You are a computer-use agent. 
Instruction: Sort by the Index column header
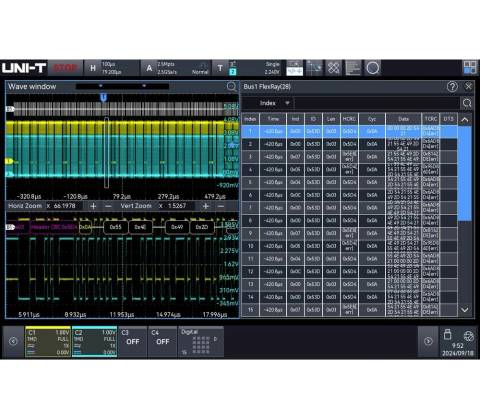[250, 119]
